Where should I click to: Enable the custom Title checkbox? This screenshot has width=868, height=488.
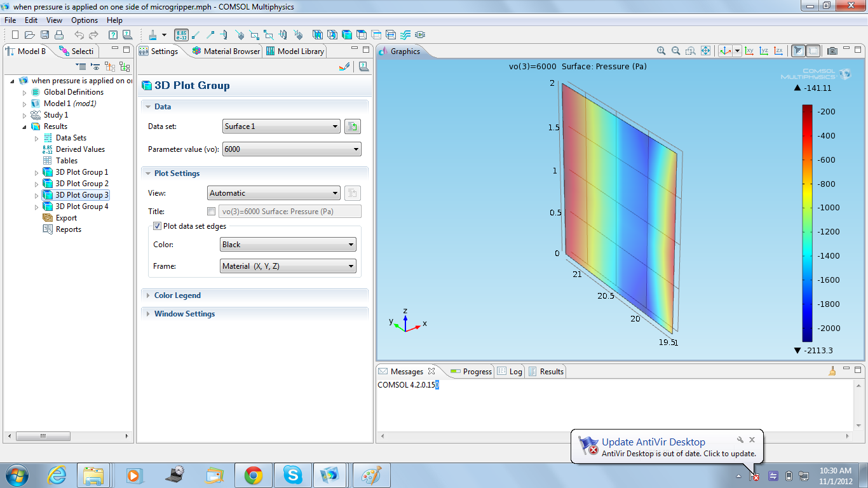click(x=212, y=212)
